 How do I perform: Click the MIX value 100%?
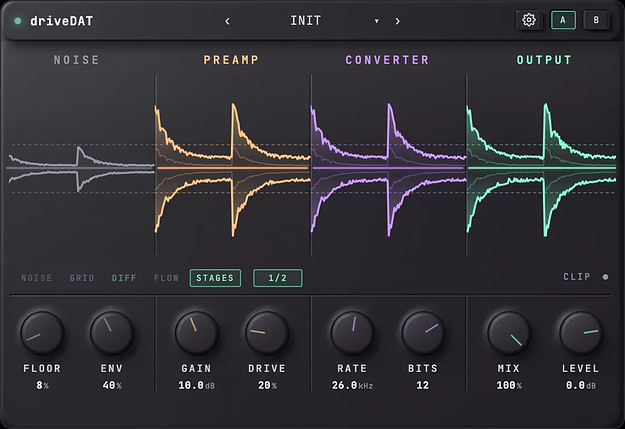pyautogui.click(x=509, y=386)
